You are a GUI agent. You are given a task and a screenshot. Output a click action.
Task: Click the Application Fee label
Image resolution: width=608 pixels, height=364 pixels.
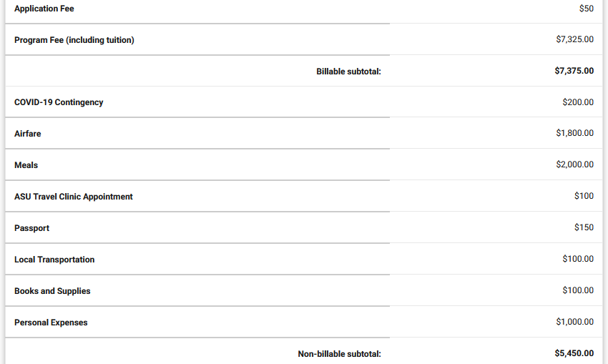click(44, 9)
